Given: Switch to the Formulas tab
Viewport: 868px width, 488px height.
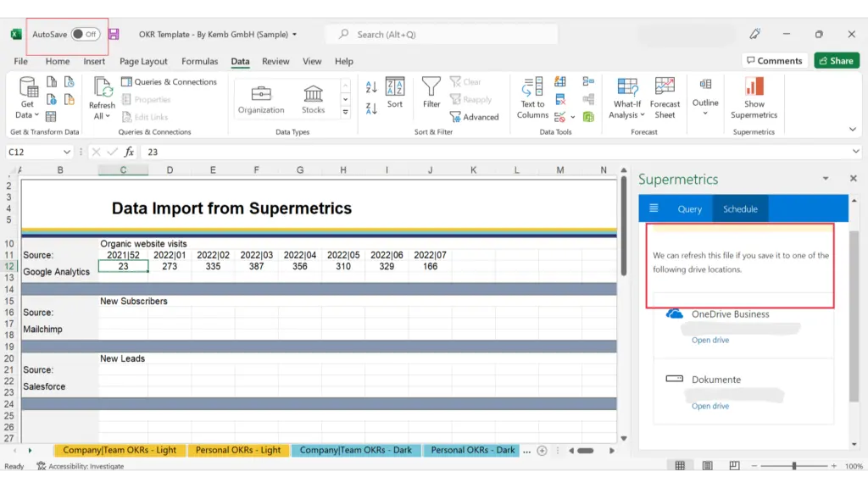Looking at the screenshot, I should click(x=200, y=61).
